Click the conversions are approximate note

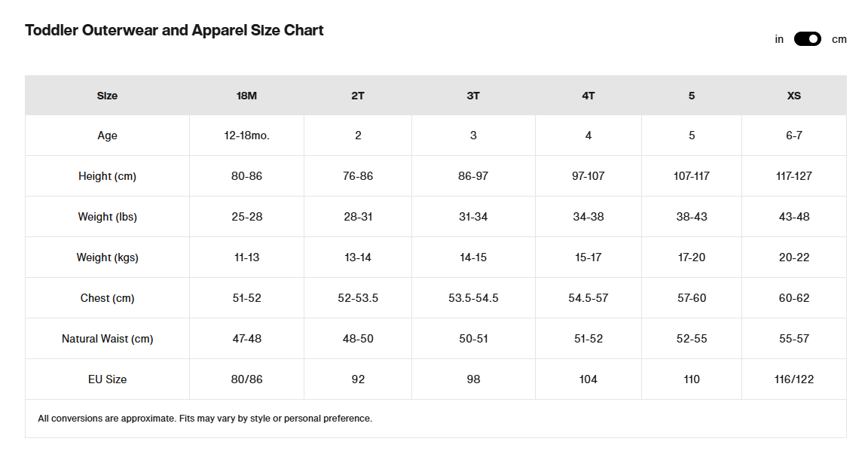(x=205, y=419)
